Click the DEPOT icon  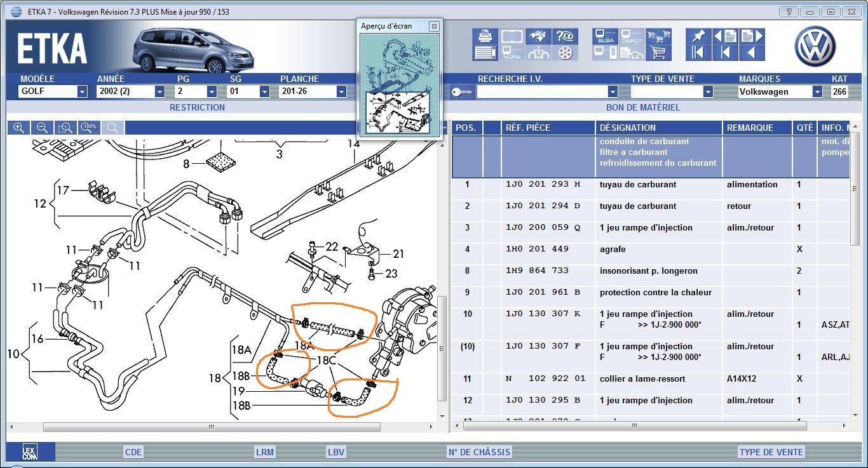pos(632,36)
